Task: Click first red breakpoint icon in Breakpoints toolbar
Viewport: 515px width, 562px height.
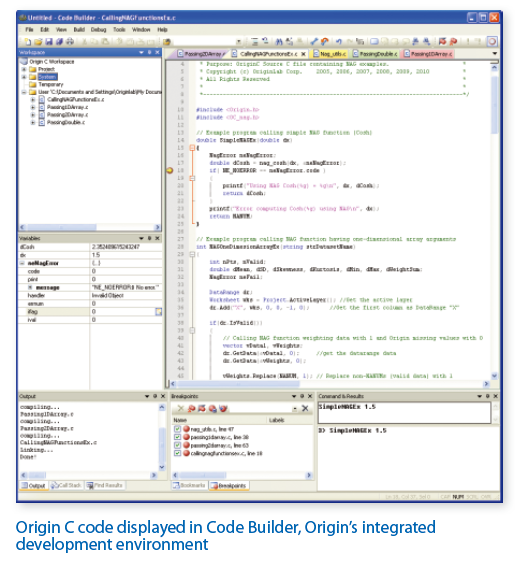Action: [191, 408]
